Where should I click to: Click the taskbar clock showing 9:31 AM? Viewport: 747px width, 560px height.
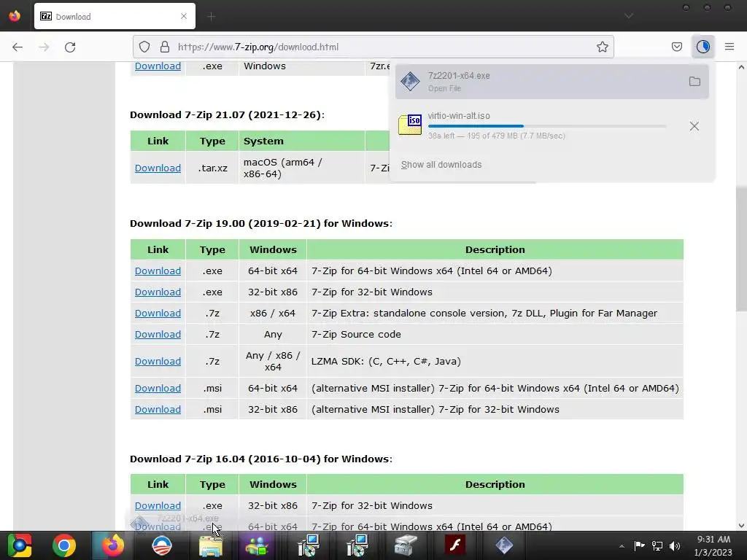[713, 545]
